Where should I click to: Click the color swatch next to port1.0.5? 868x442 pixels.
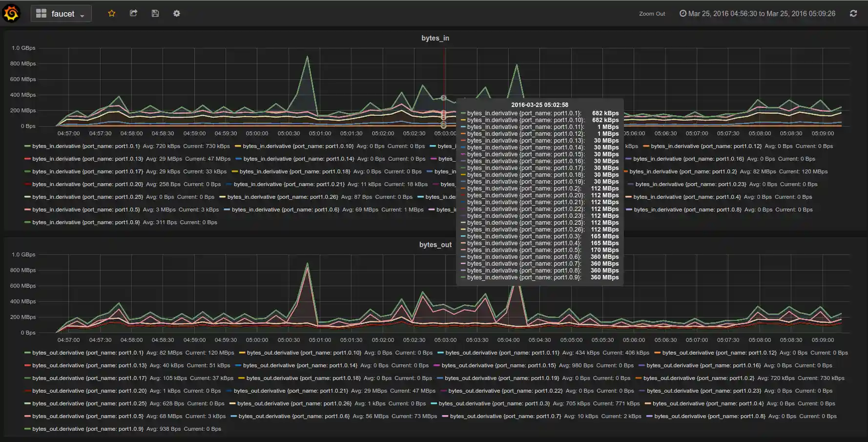pos(27,210)
